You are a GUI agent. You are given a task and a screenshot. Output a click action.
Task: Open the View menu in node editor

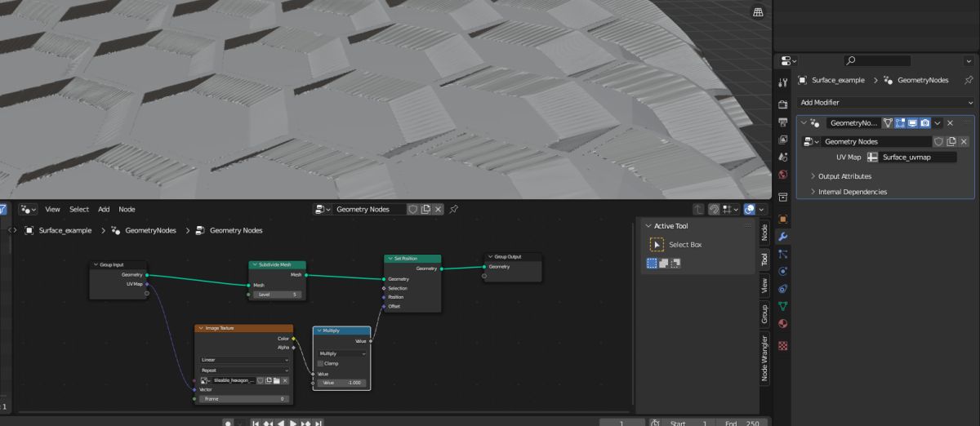tap(52, 210)
